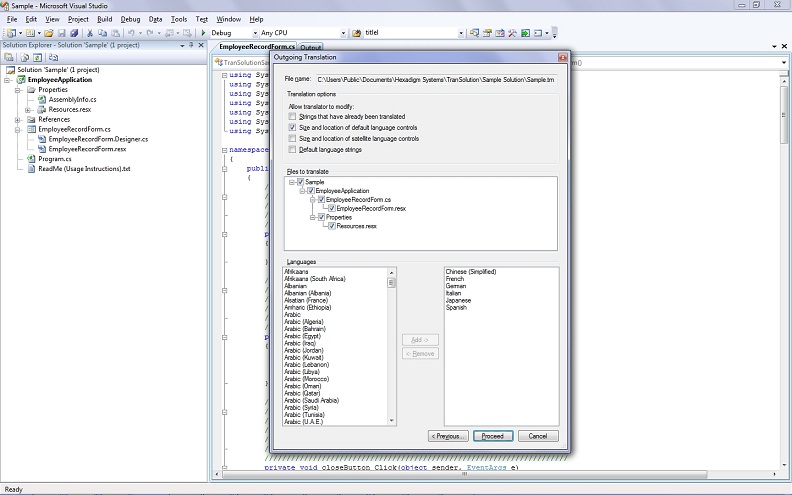Uncheck the Sample solution checkbox
This screenshot has height=495, width=792.
pyautogui.click(x=301, y=182)
